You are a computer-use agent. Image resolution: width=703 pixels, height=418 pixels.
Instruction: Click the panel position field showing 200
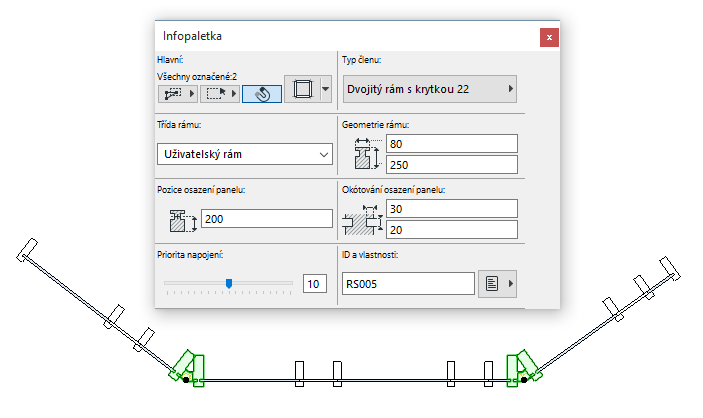tap(266, 218)
